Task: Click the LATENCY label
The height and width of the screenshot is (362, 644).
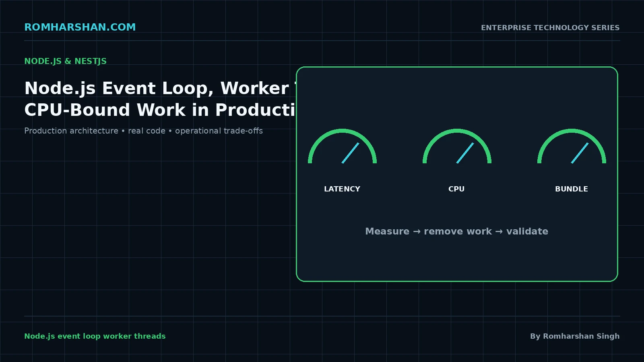Action: pos(342,189)
